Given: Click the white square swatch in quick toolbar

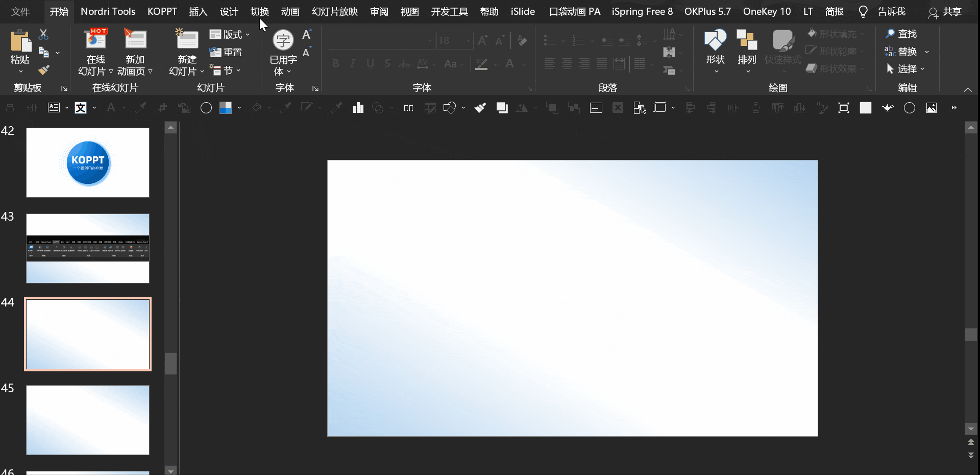Looking at the screenshot, I should 866,108.
